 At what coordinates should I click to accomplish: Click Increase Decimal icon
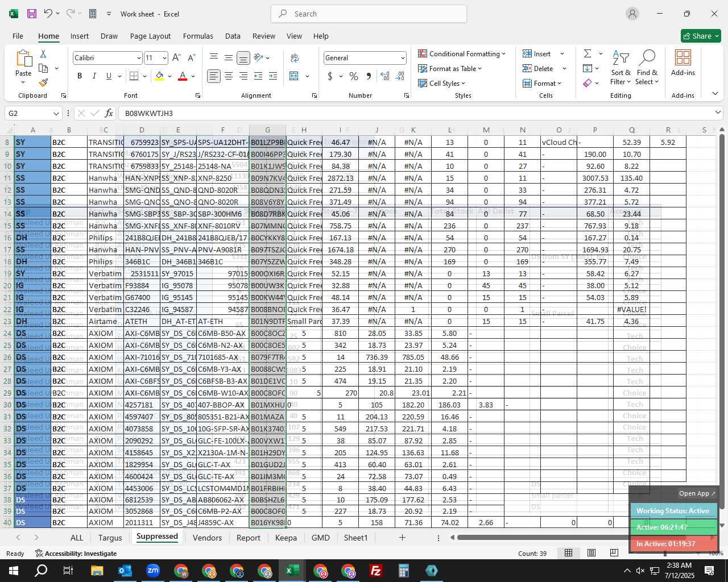pos(385,76)
